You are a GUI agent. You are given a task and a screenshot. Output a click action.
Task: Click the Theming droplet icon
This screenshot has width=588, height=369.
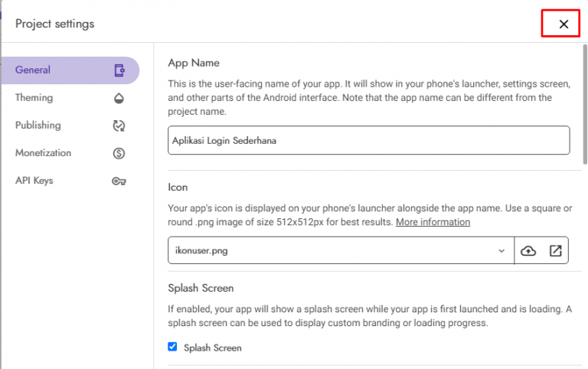(119, 98)
